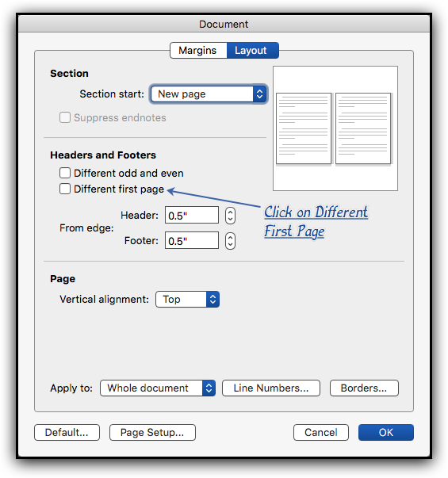Select the Layout tab
The image size is (448, 478).
tap(252, 50)
